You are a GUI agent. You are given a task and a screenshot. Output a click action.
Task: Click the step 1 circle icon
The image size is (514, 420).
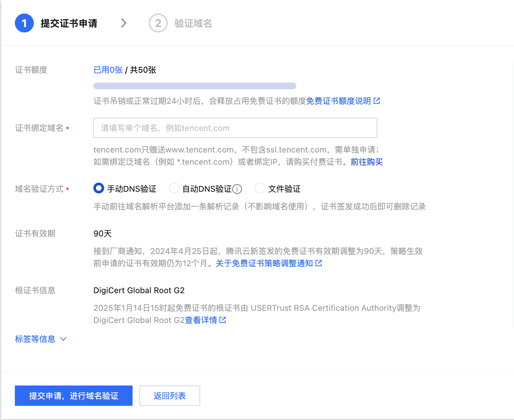[24, 23]
